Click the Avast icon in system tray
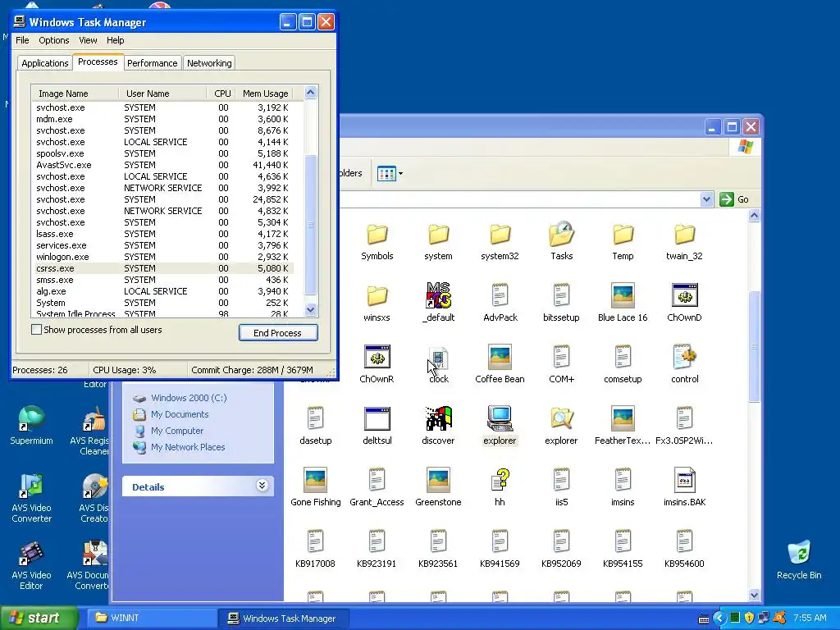This screenshot has height=630, width=840. click(779, 619)
